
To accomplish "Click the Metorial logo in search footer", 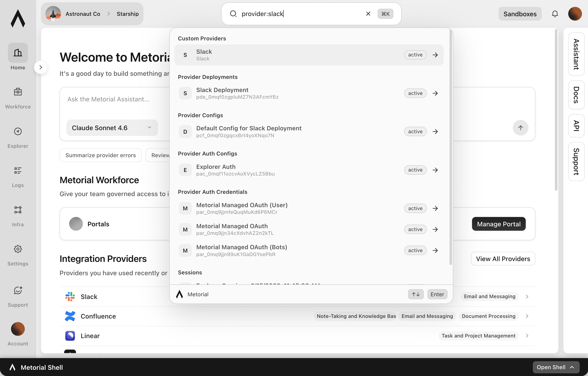I will click(x=179, y=294).
